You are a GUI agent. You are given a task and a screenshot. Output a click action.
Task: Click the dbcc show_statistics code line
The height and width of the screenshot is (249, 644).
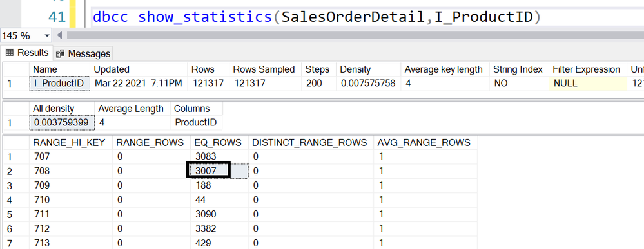tap(317, 17)
